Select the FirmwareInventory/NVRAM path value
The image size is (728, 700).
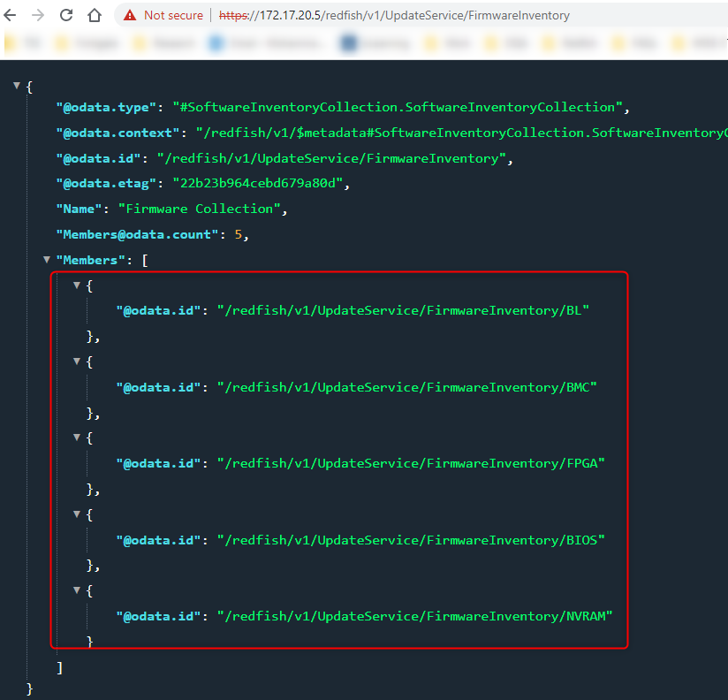point(413,615)
